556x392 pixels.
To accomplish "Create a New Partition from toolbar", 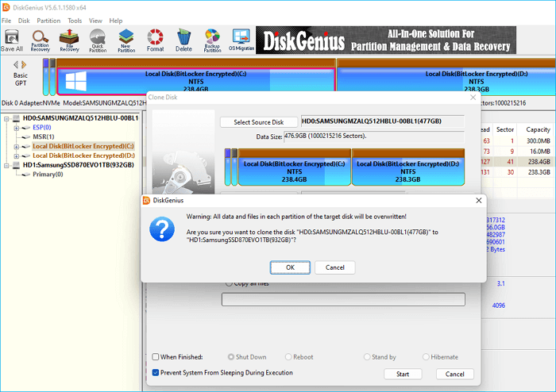I will 126,40.
